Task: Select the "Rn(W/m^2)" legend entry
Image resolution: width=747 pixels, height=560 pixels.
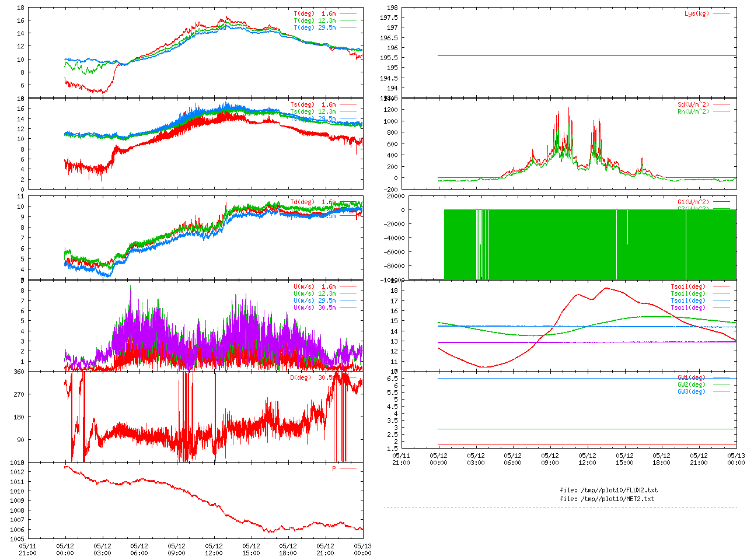Action: click(x=693, y=111)
